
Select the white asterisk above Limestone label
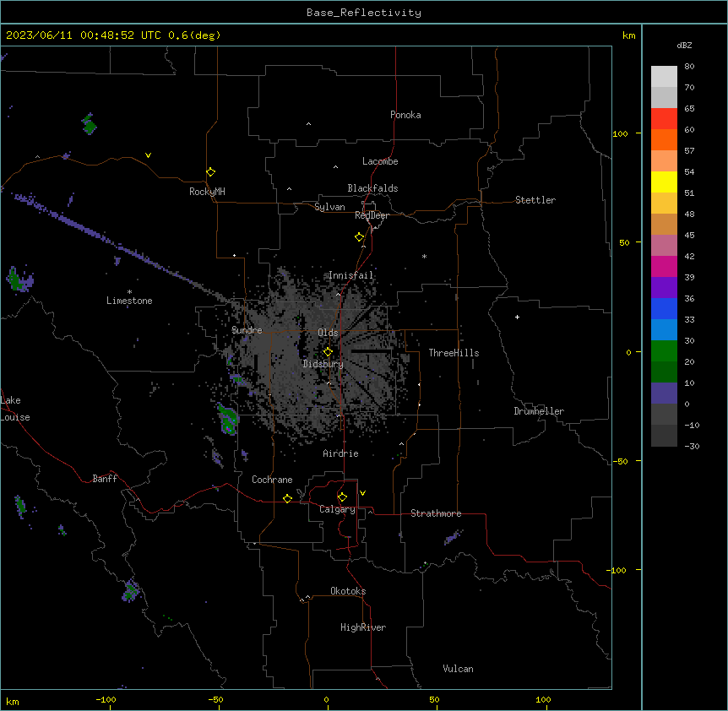129,291
